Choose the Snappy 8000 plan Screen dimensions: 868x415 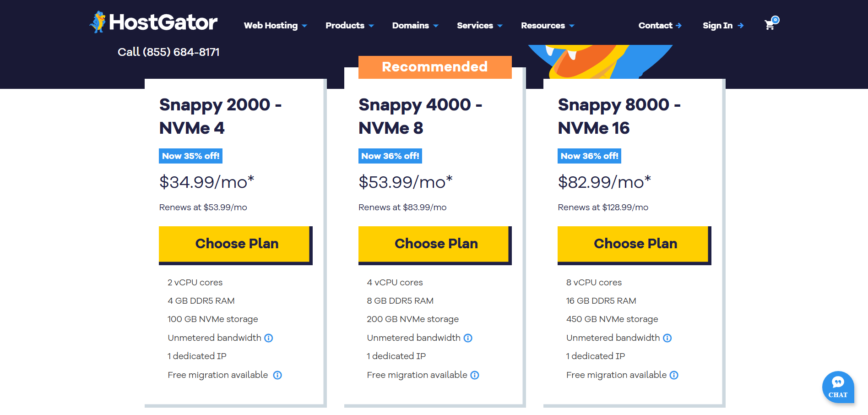pos(634,244)
